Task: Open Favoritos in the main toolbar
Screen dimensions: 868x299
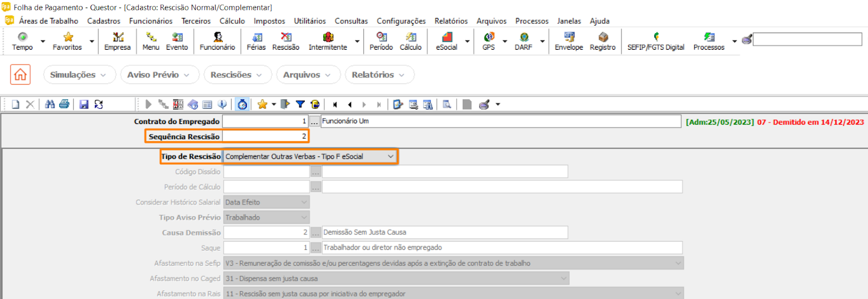Action: [x=67, y=41]
